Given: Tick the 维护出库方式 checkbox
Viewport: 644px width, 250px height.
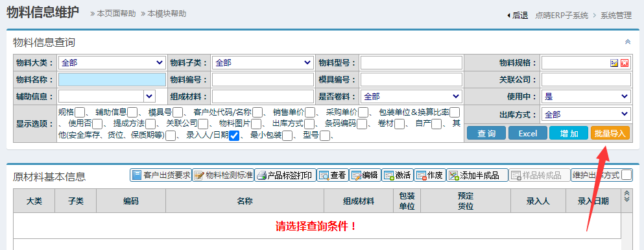Looking at the screenshot, I should click(x=626, y=175).
